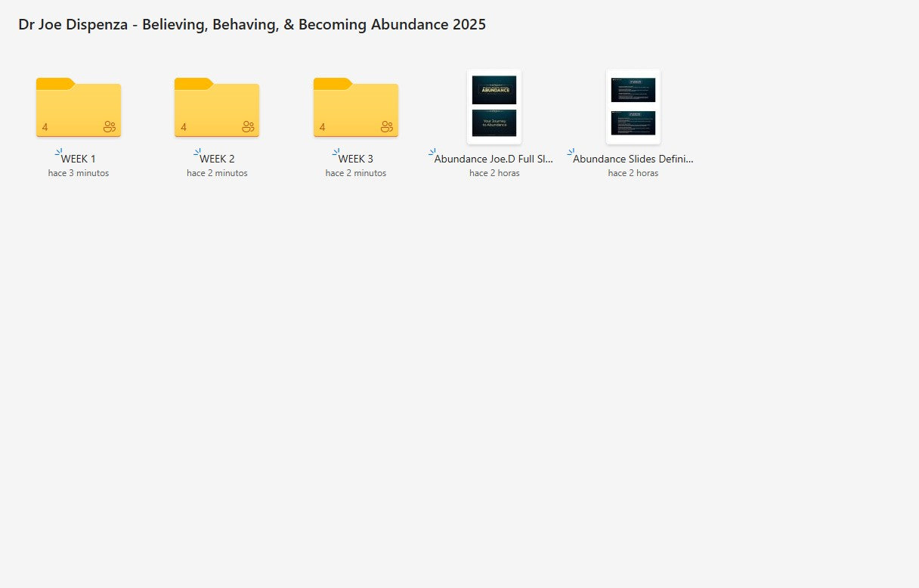The image size is (919, 588).
Task: Open the Abundance Joe.D Full Sl... thumbnail
Action: coord(494,107)
